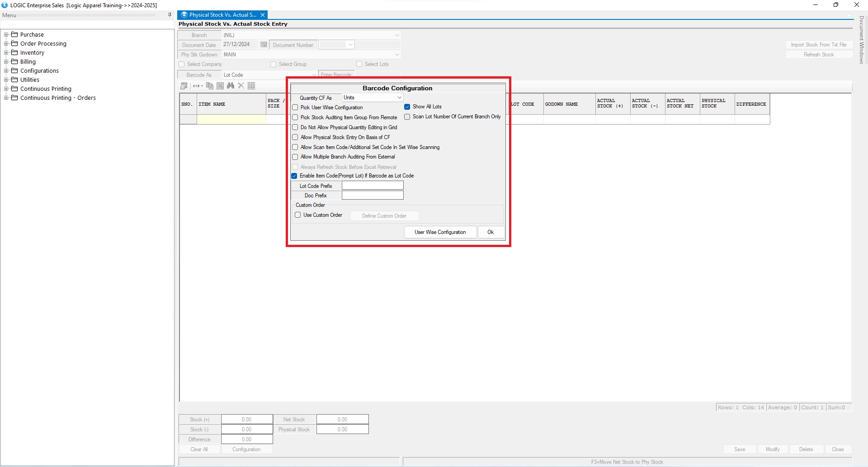Click into the Doc Prefix text box
This screenshot has height=467, width=868.
coord(372,196)
